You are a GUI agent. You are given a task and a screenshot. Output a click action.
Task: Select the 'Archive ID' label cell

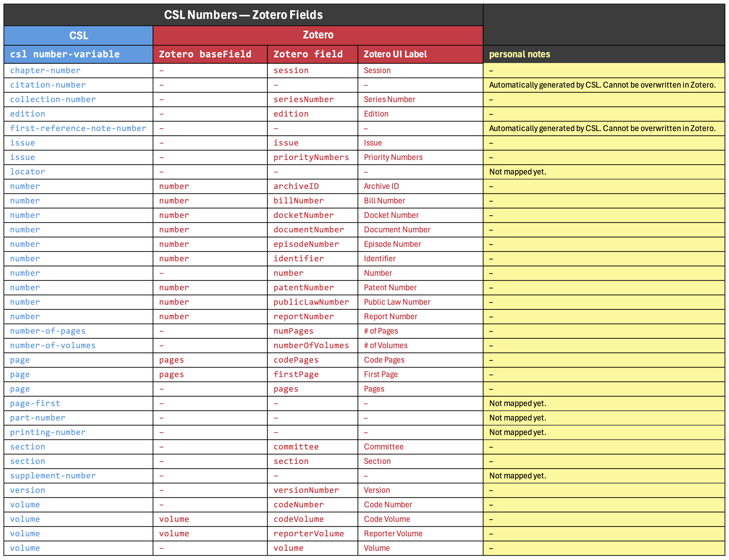coord(381,186)
